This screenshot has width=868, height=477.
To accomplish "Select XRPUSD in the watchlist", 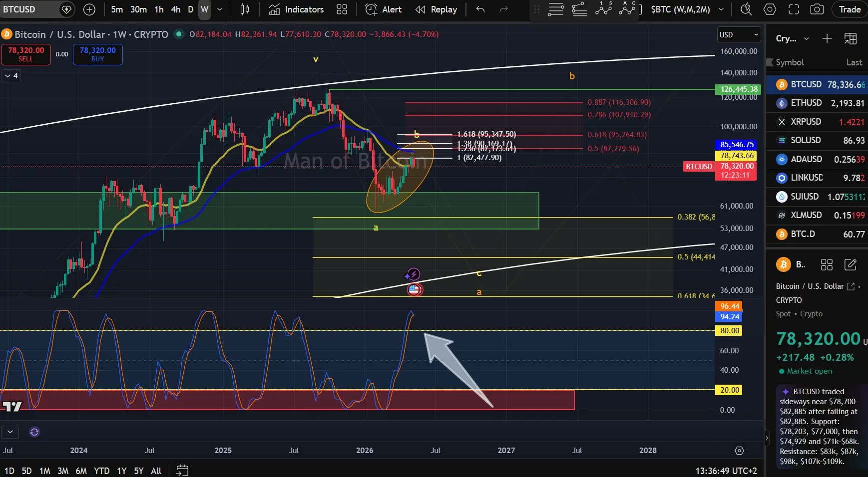I will point(817,122).
